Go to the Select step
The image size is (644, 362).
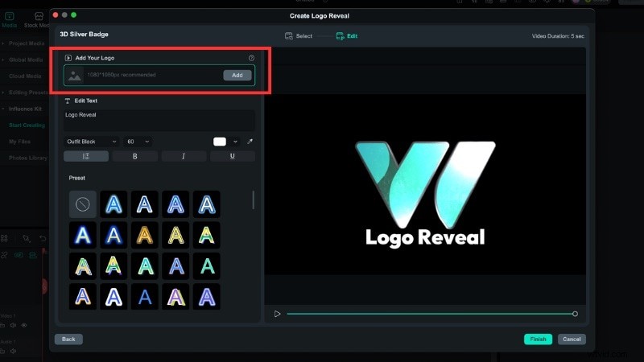299,36
